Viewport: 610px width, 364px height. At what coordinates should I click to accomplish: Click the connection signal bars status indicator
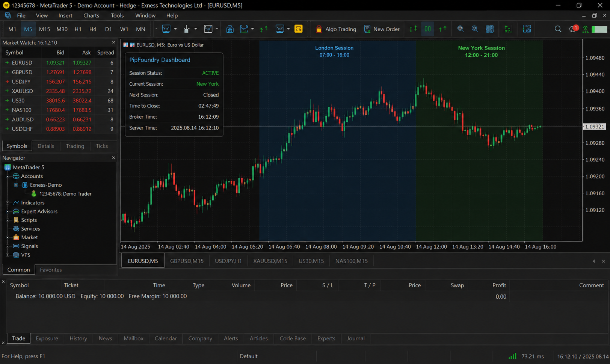pos(512,356)
